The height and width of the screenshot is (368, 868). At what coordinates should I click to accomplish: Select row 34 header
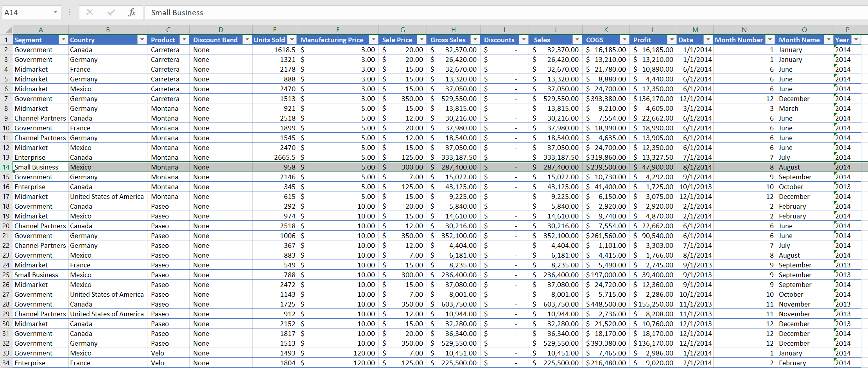pos(6,363)
